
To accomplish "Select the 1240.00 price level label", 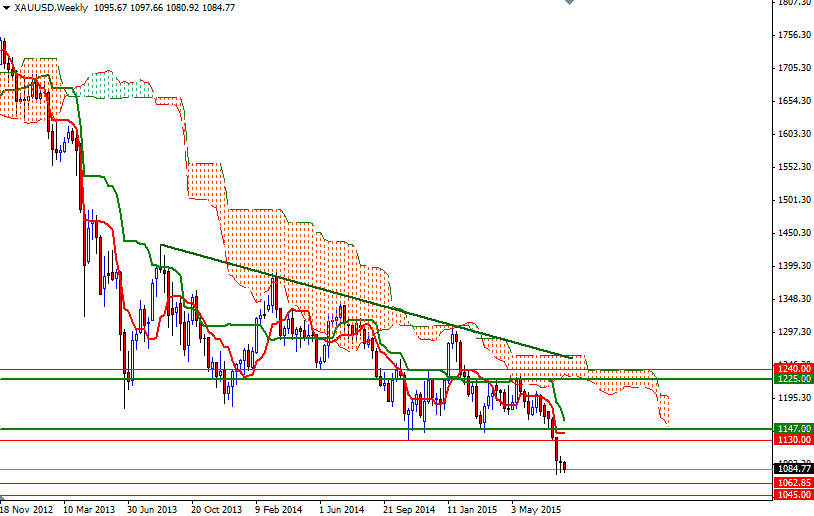I will [794, 368].
